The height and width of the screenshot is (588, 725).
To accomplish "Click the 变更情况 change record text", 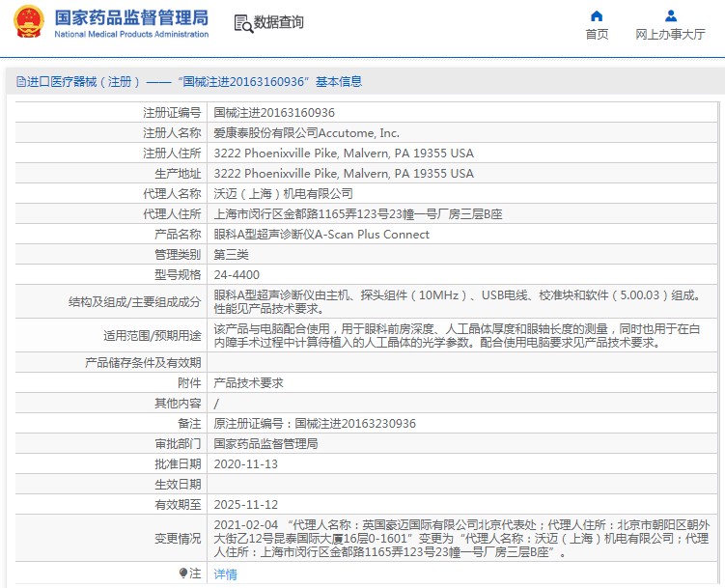I will pos(461,539).
